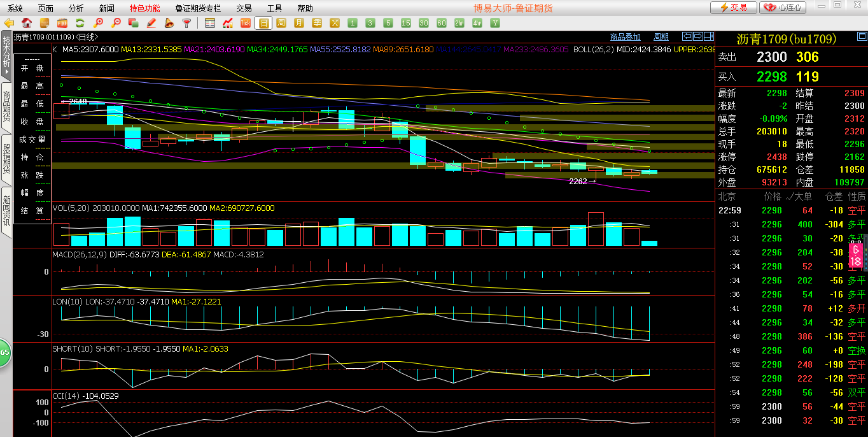Image resolution: width=868 pixels, height=437 pixels.
Task: Open the 特色功能 menu
Action: click(144, 8)
